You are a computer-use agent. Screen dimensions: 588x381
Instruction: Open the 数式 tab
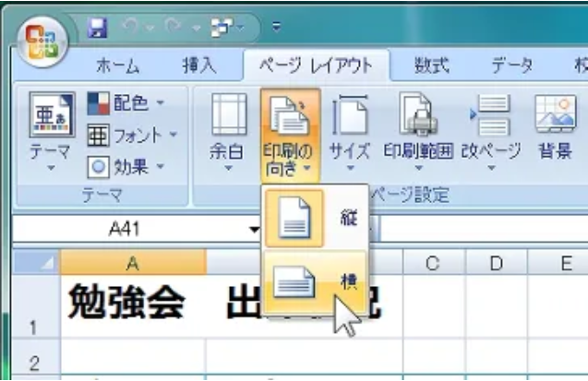click(x=432, y=65)
